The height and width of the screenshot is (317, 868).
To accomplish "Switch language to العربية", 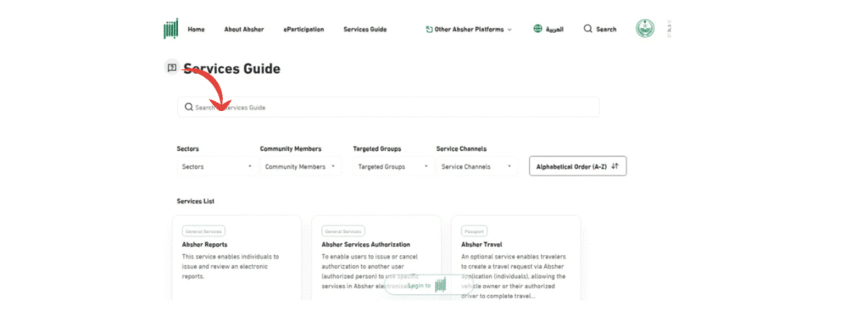I will (554, 30).
